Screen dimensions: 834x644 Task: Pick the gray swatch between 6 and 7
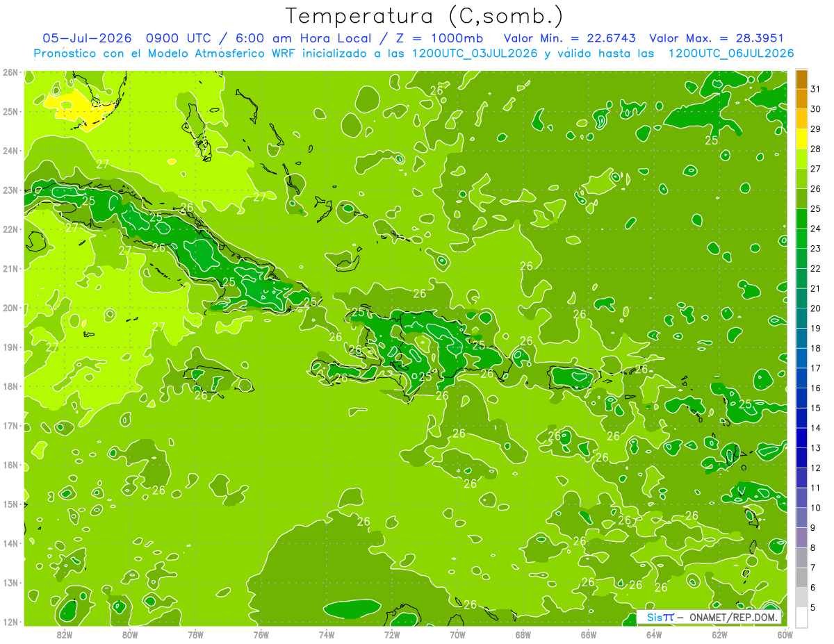click(801, 577)
